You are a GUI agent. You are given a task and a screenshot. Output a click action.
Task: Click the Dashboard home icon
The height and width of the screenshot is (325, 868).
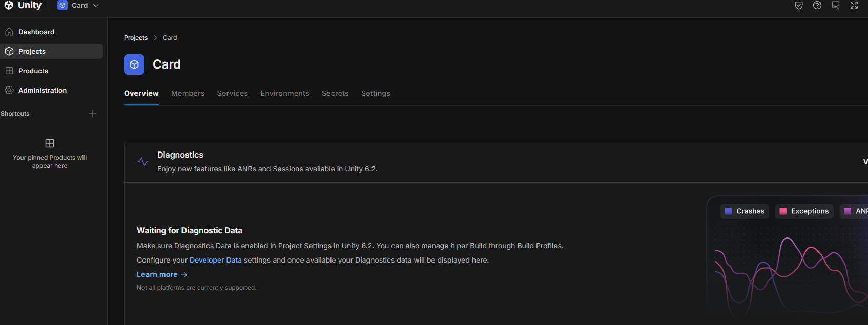coord(9,32)
